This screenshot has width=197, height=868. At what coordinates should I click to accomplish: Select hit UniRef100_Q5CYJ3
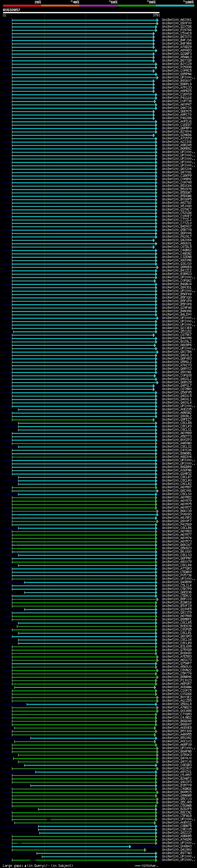pyautogui.click(x=177, y=799)
